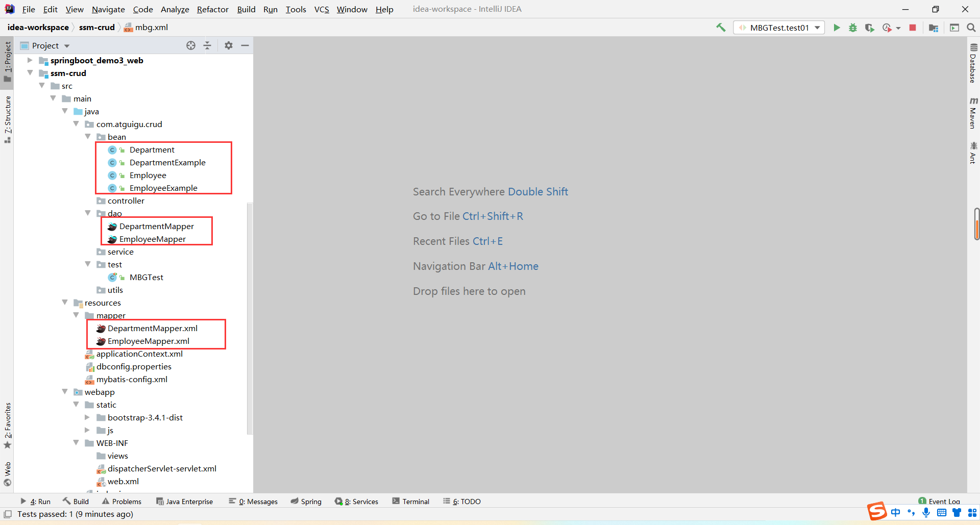
Task: Collapse the bean package
Action: coord(88,137)
